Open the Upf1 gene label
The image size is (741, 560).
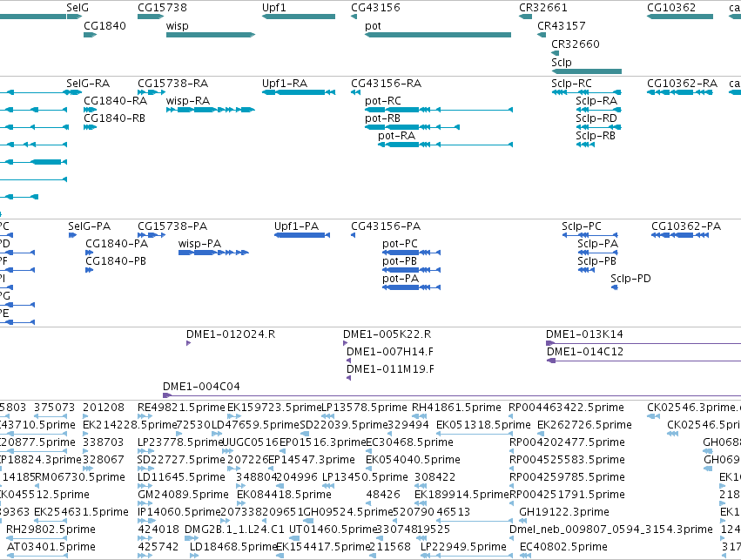tap(274, 8)
